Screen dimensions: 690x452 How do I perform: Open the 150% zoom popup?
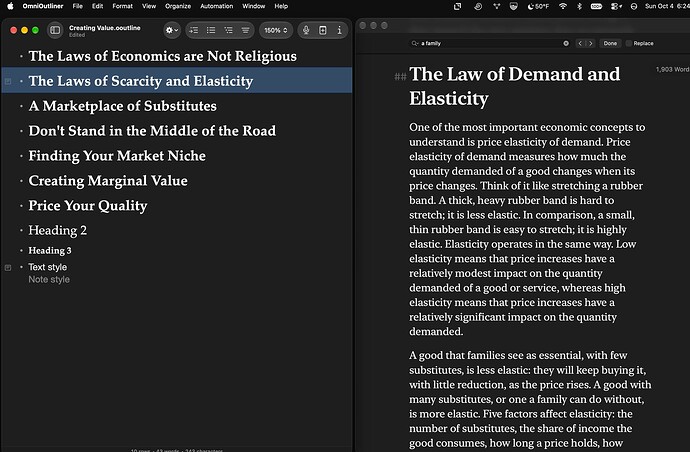coord(275,30)
